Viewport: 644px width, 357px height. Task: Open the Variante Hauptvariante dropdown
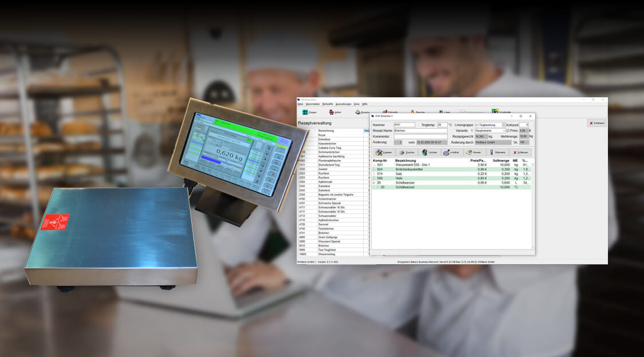tap(503, 131)
